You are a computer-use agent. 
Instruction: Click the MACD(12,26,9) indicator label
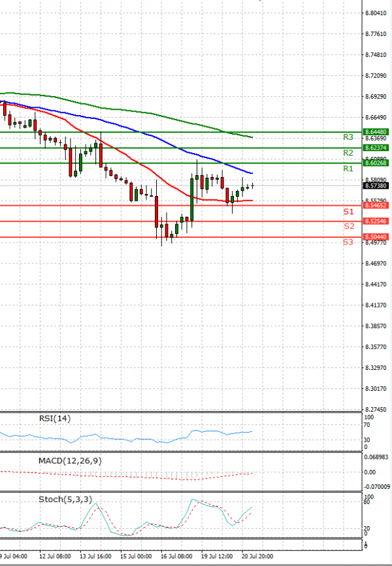tap(70, 461)
